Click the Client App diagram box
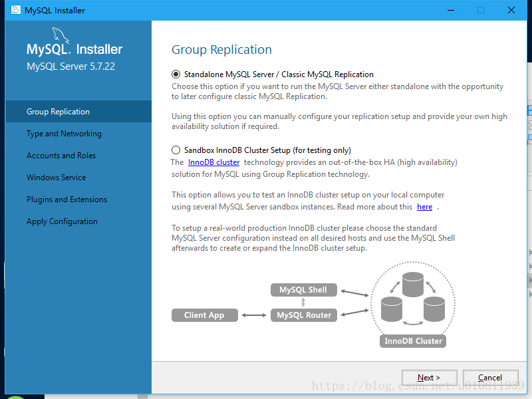This screenshot has width=532, height=399. [x=205, y=315]
